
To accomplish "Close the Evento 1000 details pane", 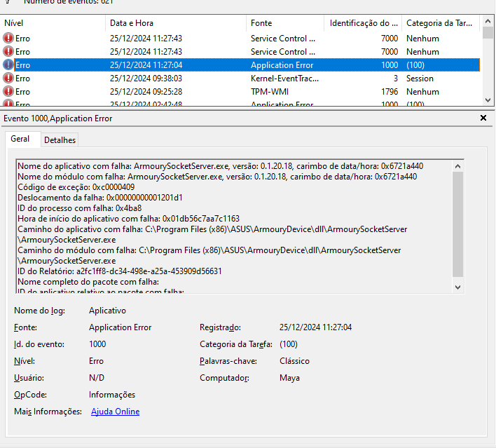I will pyautogui.click(x=483, y=118).
